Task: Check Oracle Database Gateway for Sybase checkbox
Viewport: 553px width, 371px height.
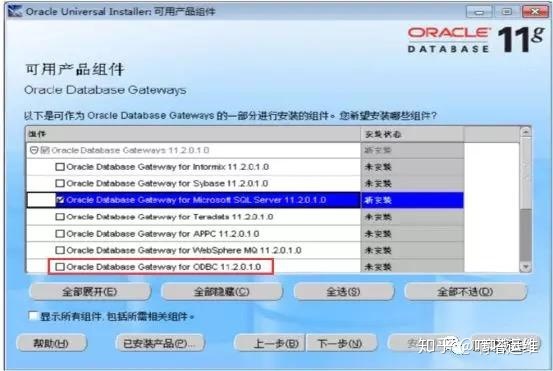Action: 60,183
